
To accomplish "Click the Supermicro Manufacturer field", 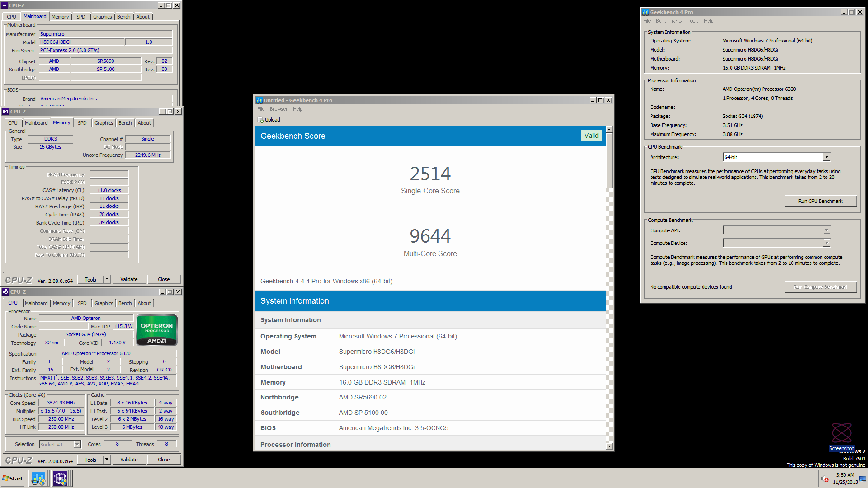I will tap(105, 34).
